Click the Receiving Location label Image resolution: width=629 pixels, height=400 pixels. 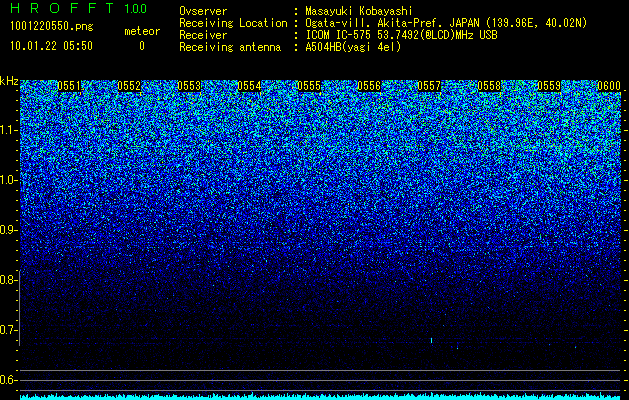point(233,23)
